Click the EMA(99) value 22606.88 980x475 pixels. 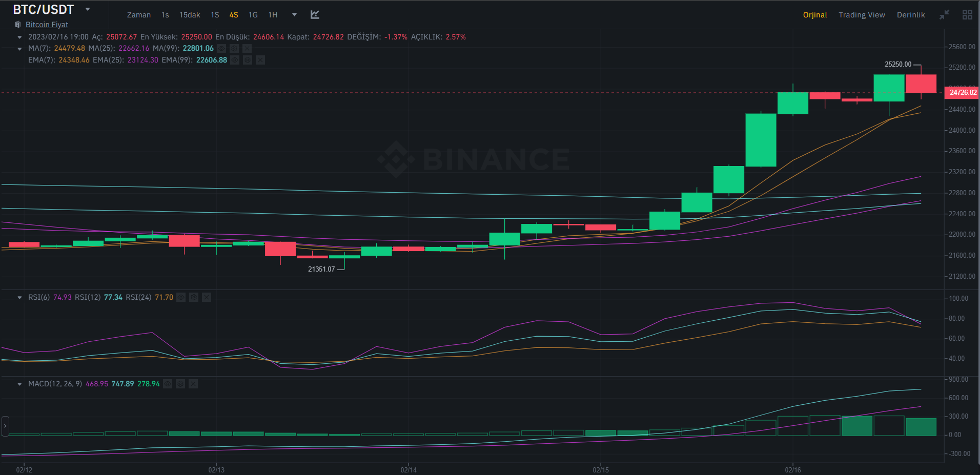pyautogui.click(x=212, y=60)
